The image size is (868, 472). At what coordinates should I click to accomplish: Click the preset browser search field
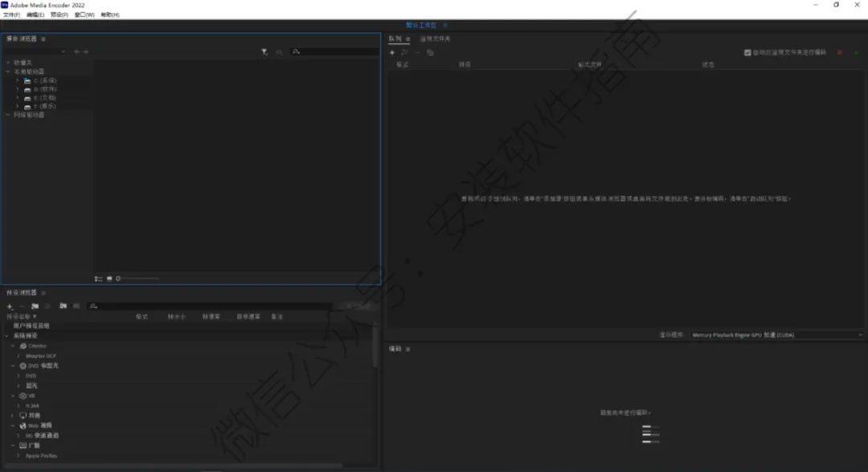tap(209, 306)
